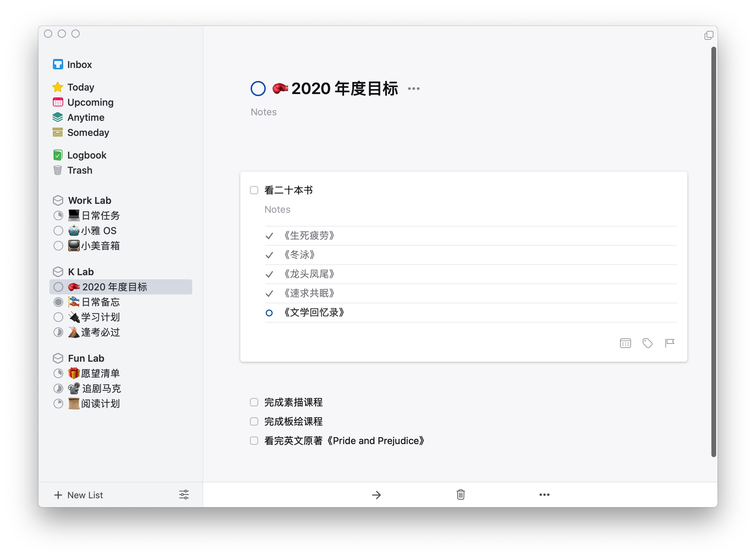756x558 pixels.
Task: Collapse the Work Lab area
Action: click(89, 200)
